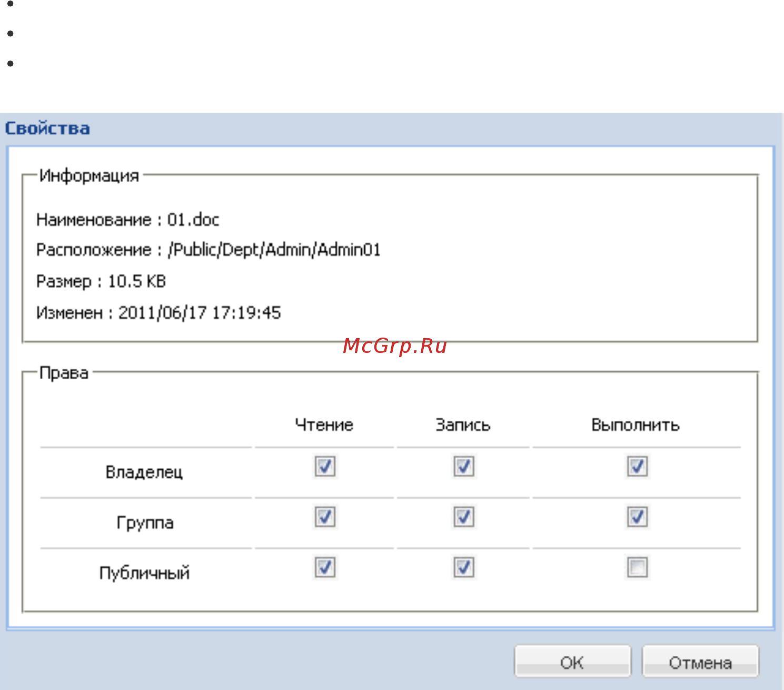
Task: Toggle Группа Чтение checkbox
Action: coord(325,517)
